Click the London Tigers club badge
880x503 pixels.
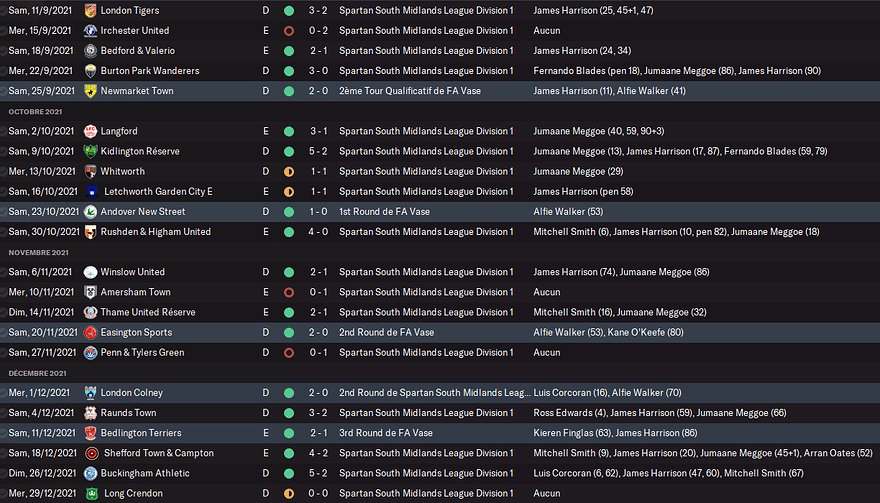[91, 11]
